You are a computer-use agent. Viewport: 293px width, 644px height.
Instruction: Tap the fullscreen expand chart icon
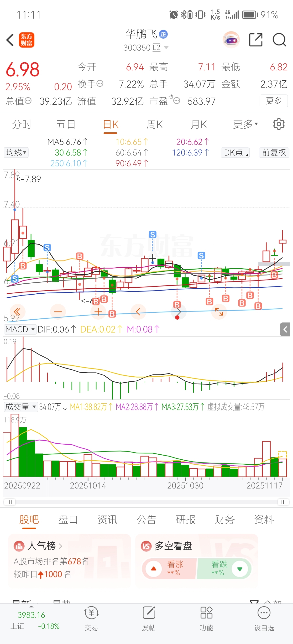point(219,312)
